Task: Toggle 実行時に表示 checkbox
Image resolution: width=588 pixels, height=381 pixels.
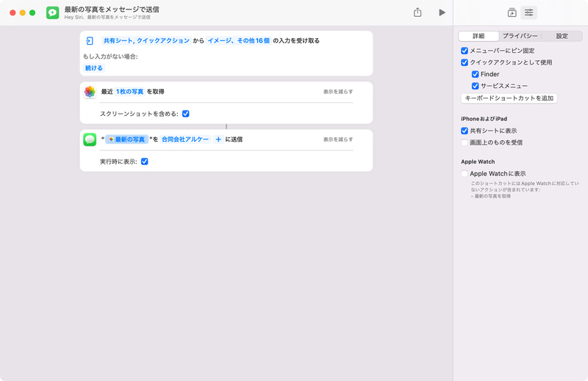Action: click(x=144, y=162)
